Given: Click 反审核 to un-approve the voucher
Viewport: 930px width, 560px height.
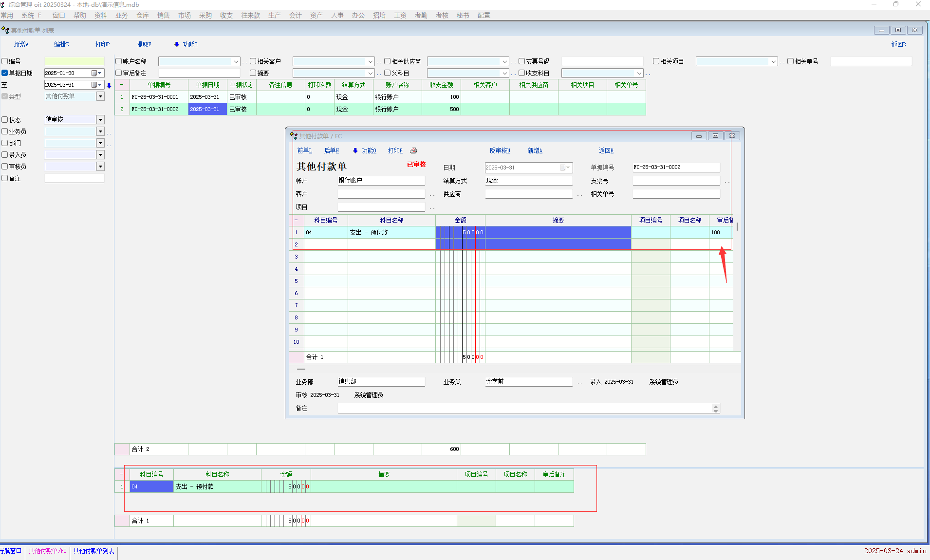Looking at the screenshot, I should coord(500,150).
